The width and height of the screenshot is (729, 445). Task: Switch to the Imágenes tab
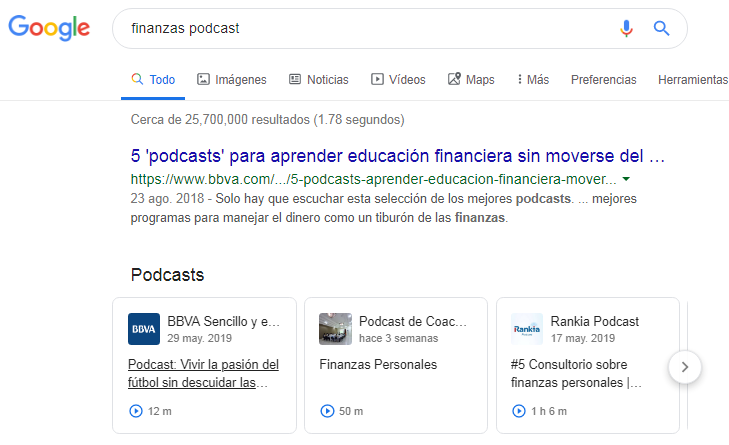[232, 80]
